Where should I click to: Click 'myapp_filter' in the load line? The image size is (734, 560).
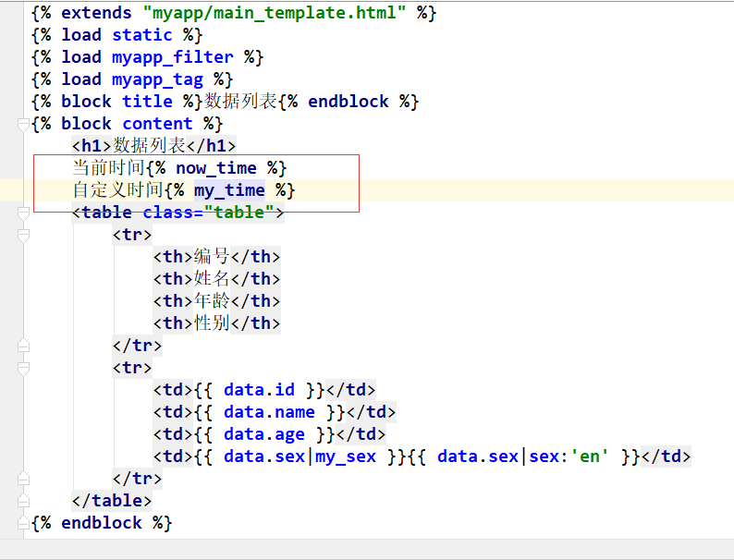coord(173,57)
